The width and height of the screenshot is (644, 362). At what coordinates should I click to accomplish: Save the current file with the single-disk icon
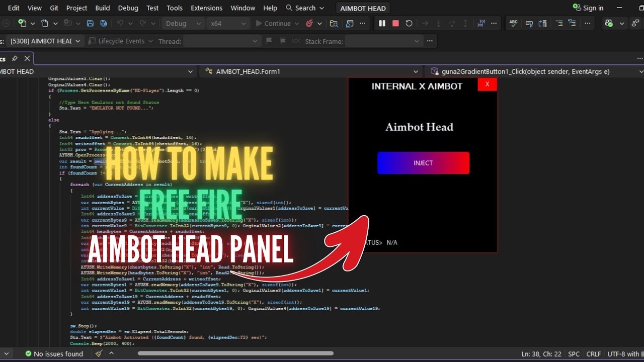(90, 23)
